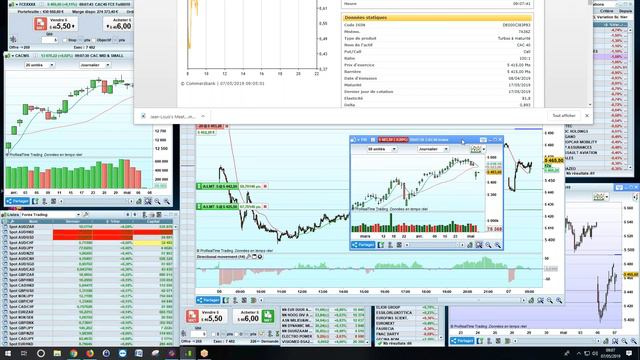Viewport: 640px width, 360px height.
Task: Click the green Acheter button in bottom order panel
Action: 268,316
